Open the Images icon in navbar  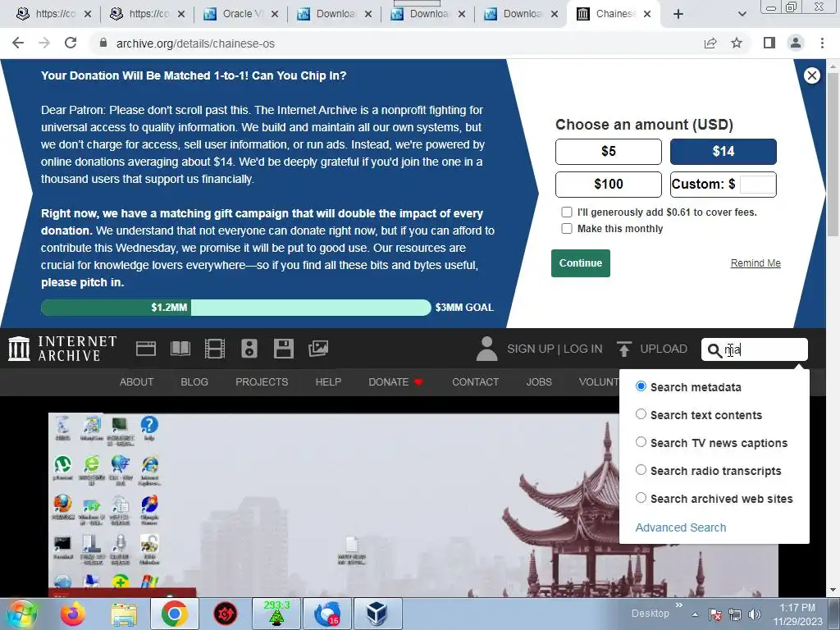tap(317, 349)
